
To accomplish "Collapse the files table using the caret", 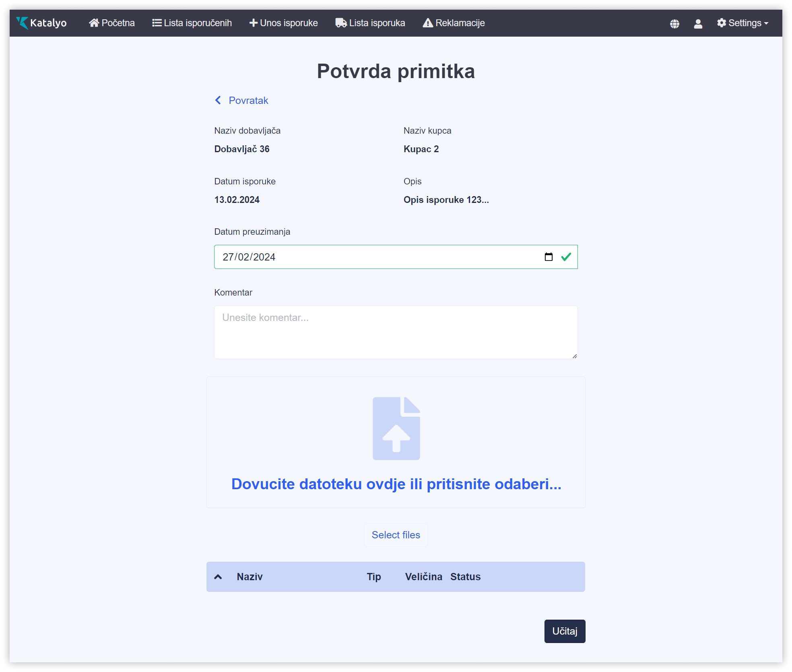I will coord(218,577).
